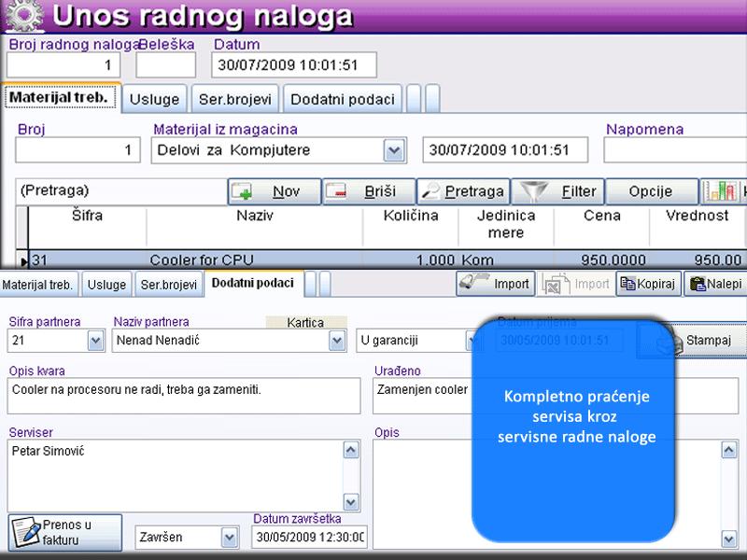Open the upper Ser.brojevi tab
747x560 pixels.
coord(235,98)
